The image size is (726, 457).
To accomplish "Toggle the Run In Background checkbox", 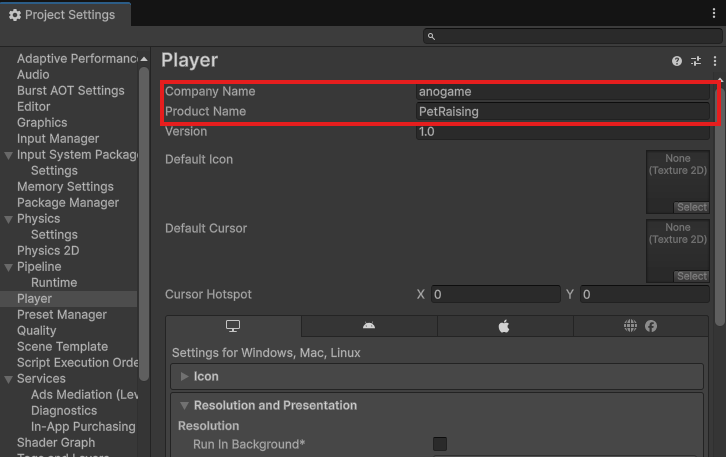I will 440,444.
